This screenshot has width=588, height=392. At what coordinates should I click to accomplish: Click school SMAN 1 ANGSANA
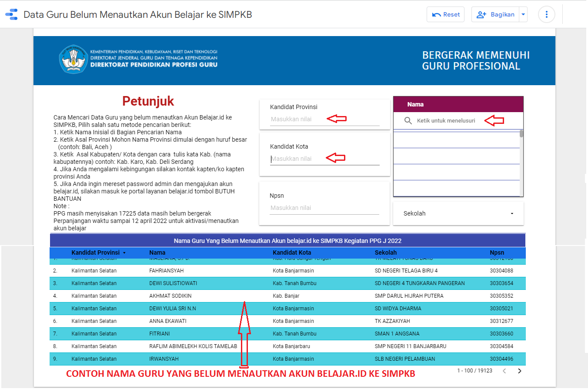pos(397,334)
